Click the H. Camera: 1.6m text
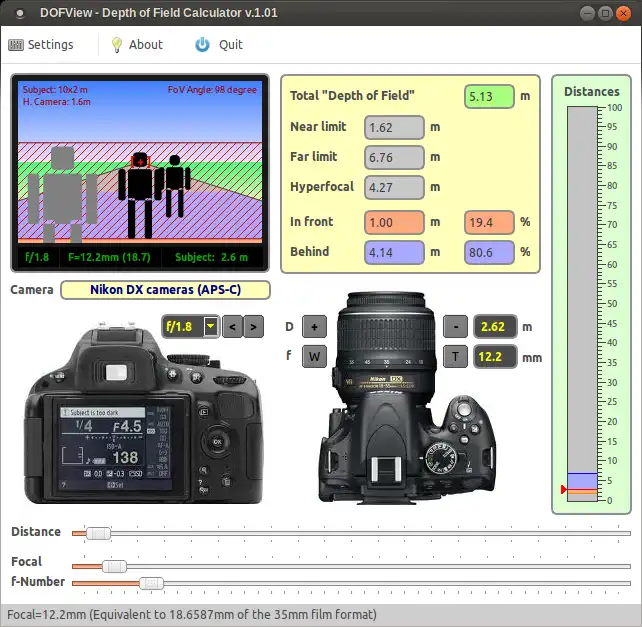The image size is (642, 627). point(57,102)
